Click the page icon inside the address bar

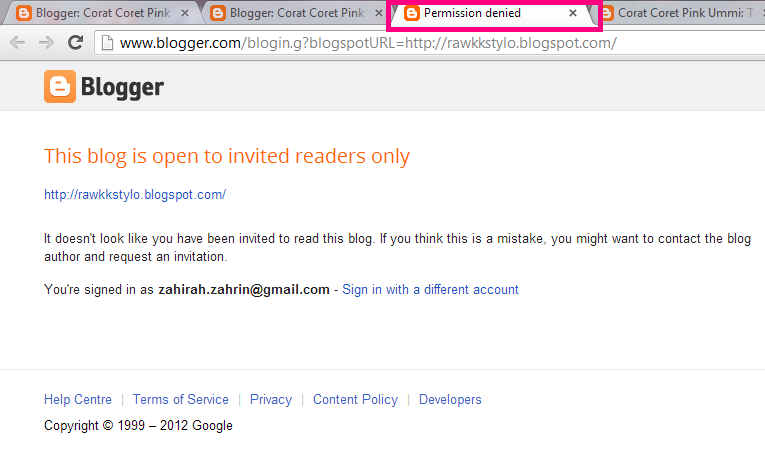pos(107,43)
